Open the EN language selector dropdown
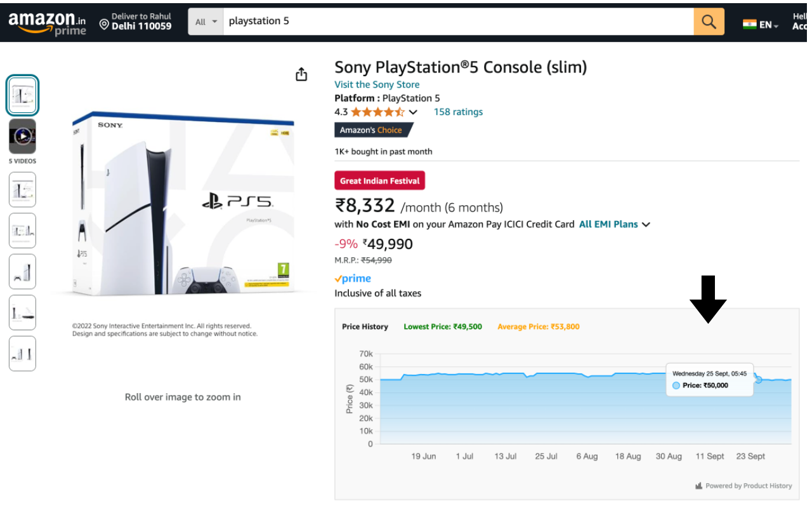Image resolution: width=812 pixels, height=508 pixels. pos(769,25)
